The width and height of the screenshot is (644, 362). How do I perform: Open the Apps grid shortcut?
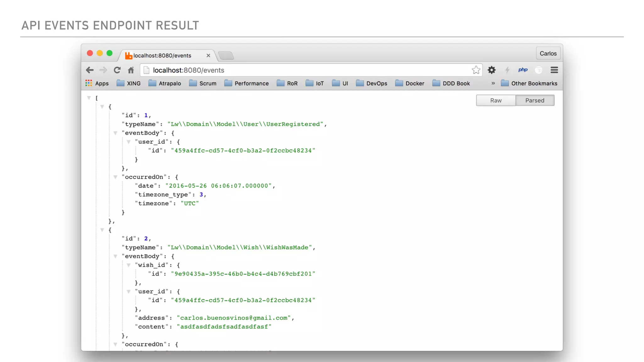tap(97, 83)
